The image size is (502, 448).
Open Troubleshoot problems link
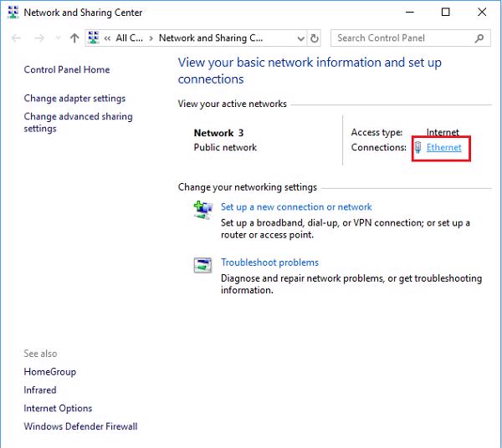[x=269, y=262]
